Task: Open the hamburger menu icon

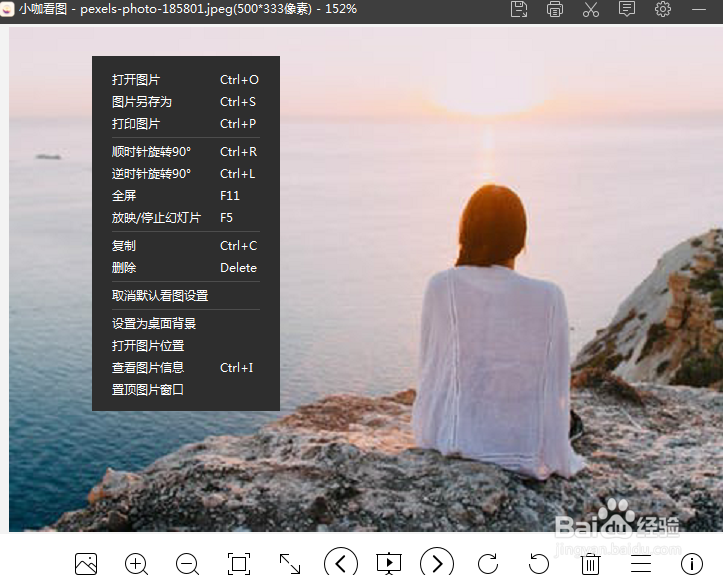Action: point(641,563)
